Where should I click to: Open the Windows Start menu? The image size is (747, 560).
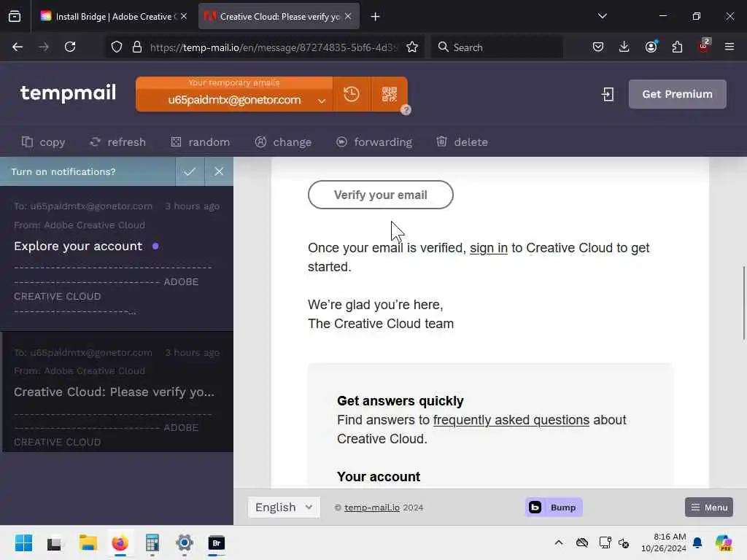coord(23,542)
